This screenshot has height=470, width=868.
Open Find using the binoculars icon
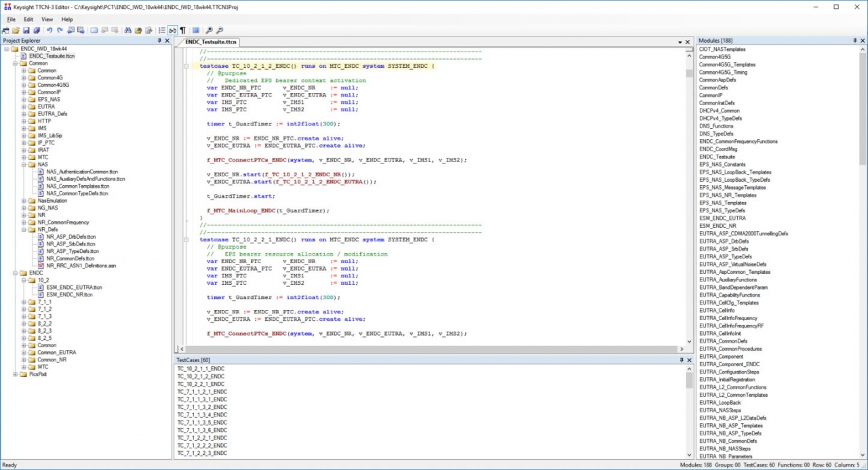click(127, 31)
